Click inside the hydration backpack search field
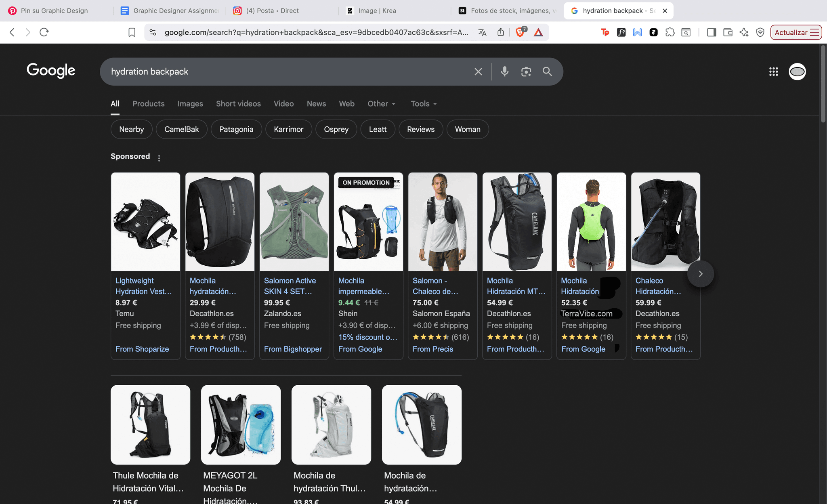This screenshot has height=504, width=827. point(283,71)
